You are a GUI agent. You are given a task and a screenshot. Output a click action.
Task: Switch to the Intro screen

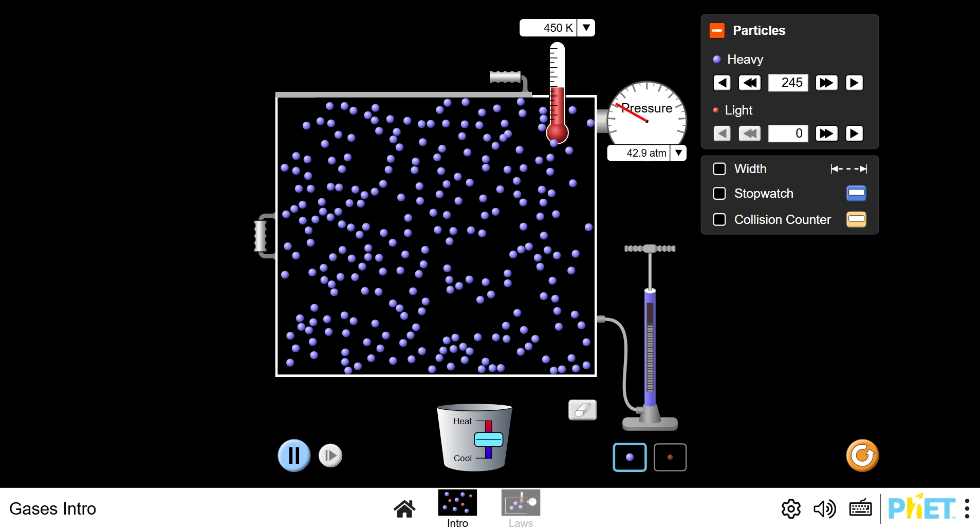coord(457,508)
